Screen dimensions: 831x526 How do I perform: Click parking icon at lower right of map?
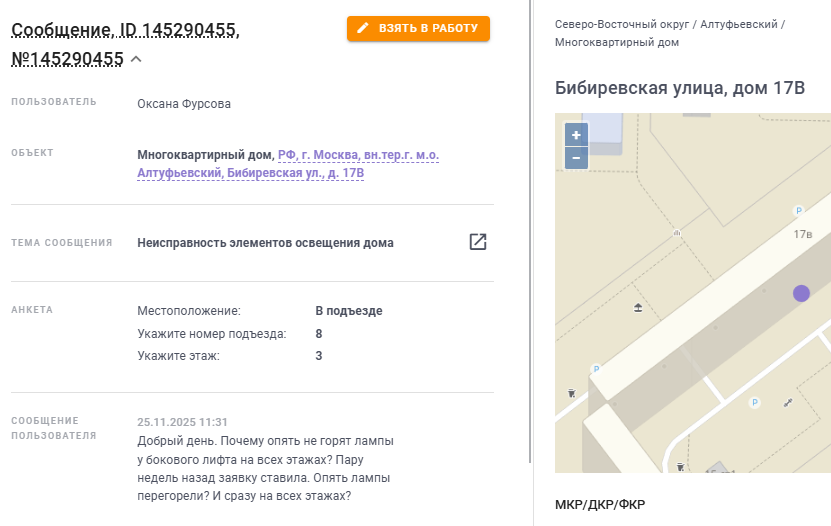pyautogui.click(x=755, y=402)
